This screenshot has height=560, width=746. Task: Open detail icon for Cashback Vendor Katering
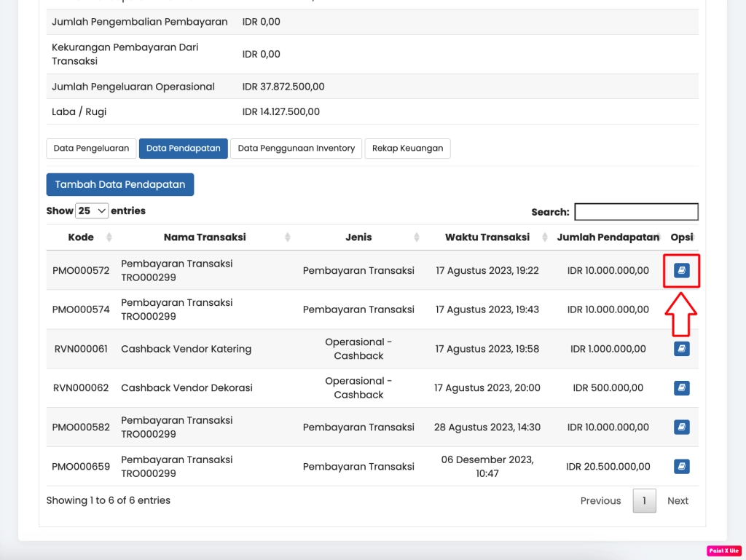tap(681, 349)
